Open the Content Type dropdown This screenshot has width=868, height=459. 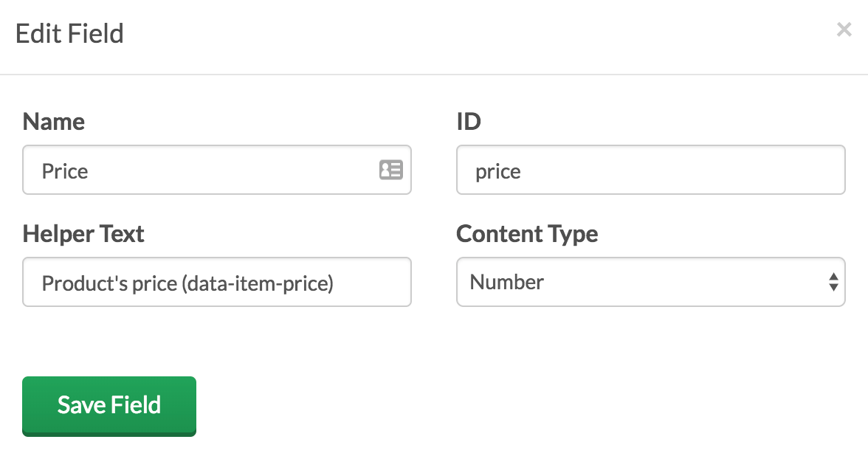tap(650, 282)
